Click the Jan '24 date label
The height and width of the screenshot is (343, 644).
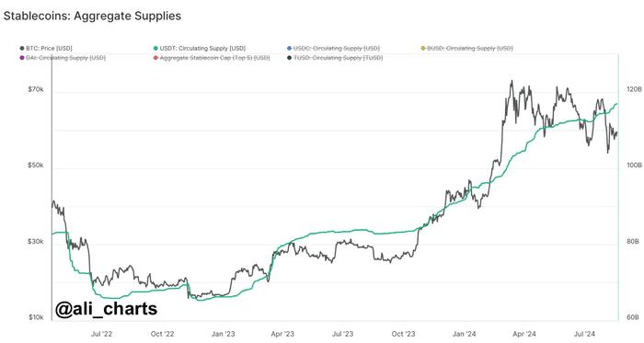click(x=464, y=334)
